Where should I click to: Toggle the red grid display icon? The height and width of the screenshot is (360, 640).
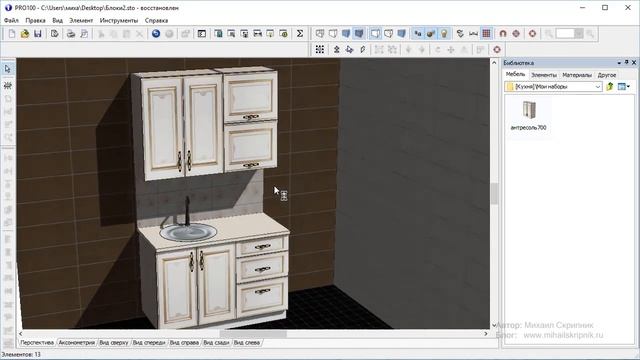486,34
